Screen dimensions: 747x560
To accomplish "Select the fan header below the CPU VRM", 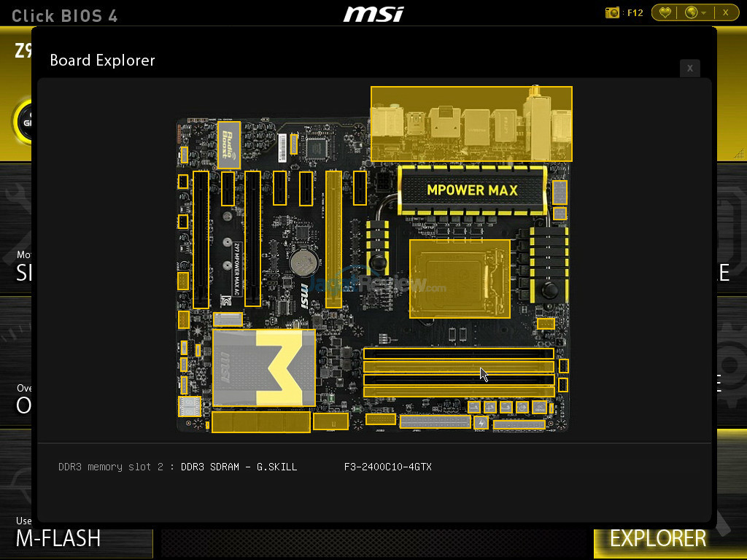I will click(x=546, y=324).
